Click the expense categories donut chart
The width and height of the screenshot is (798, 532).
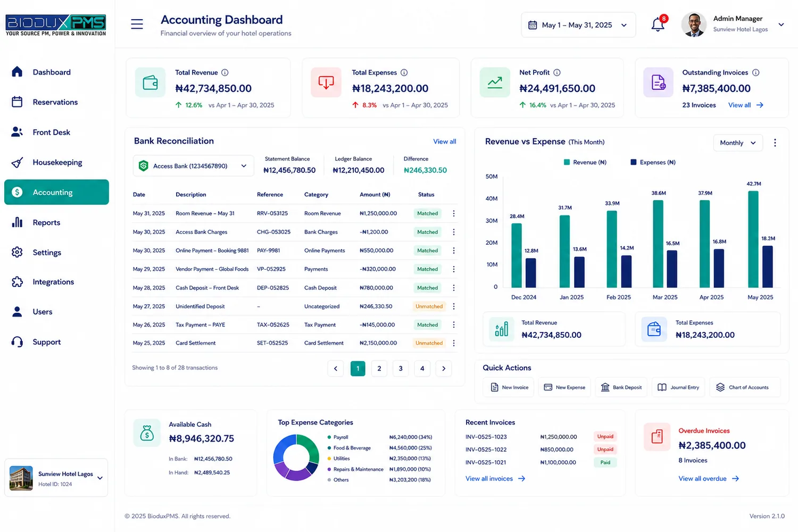(x=296, y=458)
